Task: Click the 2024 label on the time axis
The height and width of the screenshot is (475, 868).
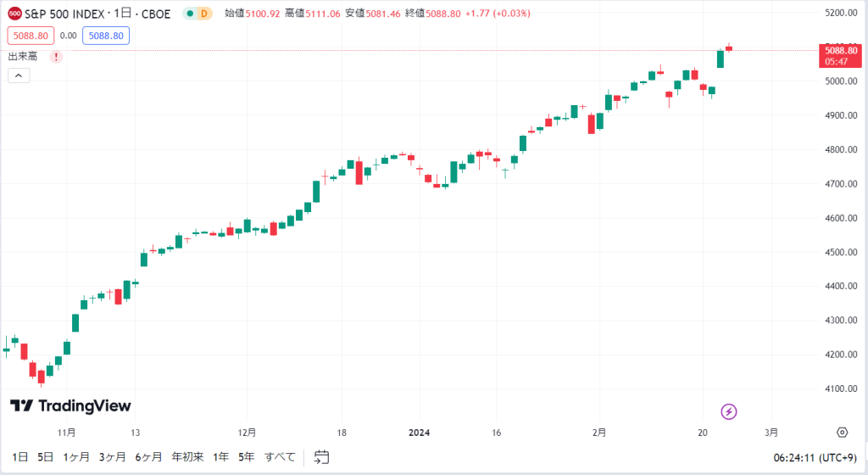Action: [x=419, y=433]
